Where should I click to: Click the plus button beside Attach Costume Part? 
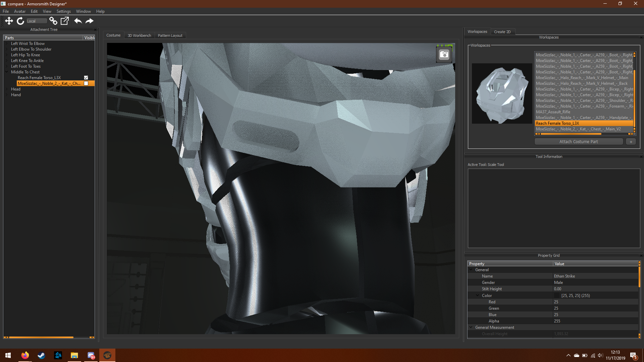631,141
